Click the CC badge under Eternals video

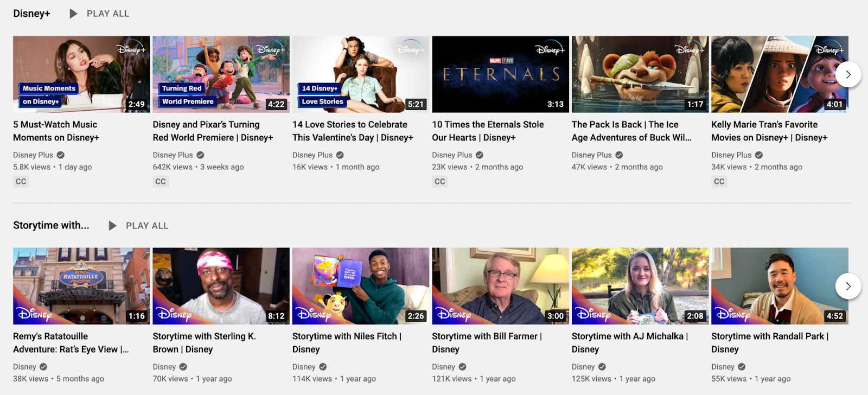coord(440,181)
